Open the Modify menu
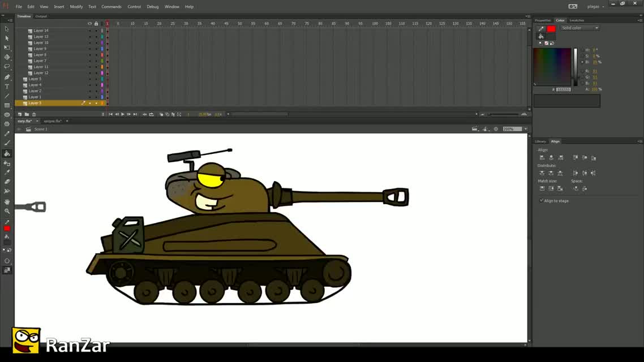 click(76, 7)
